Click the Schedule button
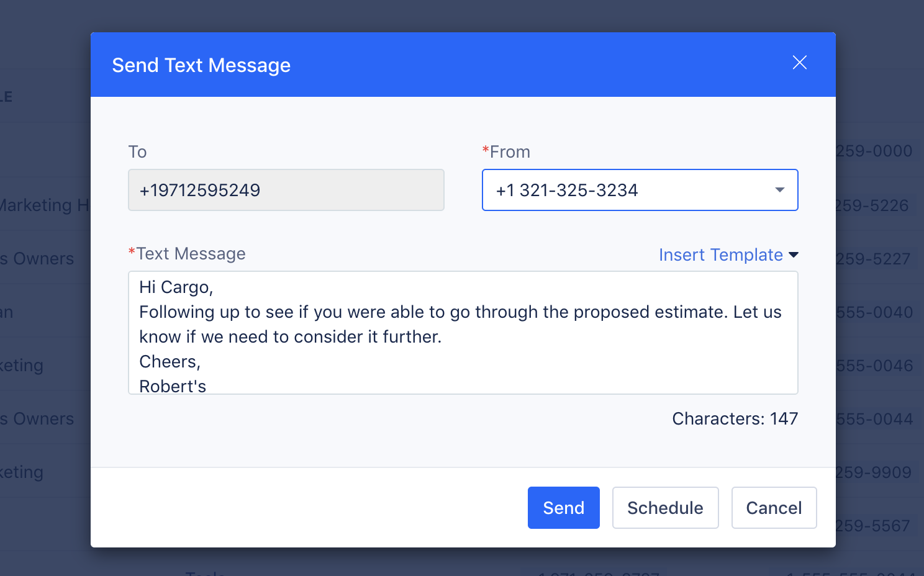This screenshot has height=576, width=924. (665, 508)
